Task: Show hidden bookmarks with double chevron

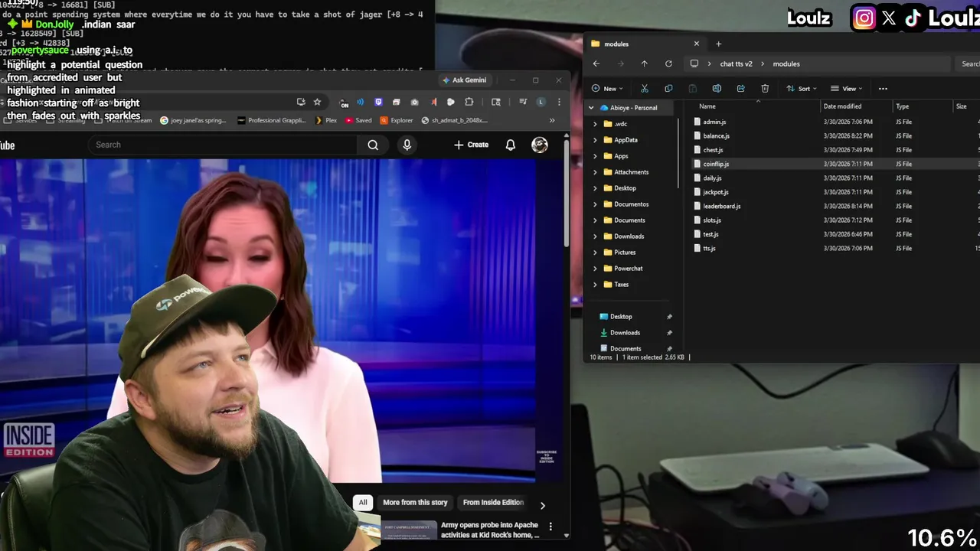Action: coord(552,120)
